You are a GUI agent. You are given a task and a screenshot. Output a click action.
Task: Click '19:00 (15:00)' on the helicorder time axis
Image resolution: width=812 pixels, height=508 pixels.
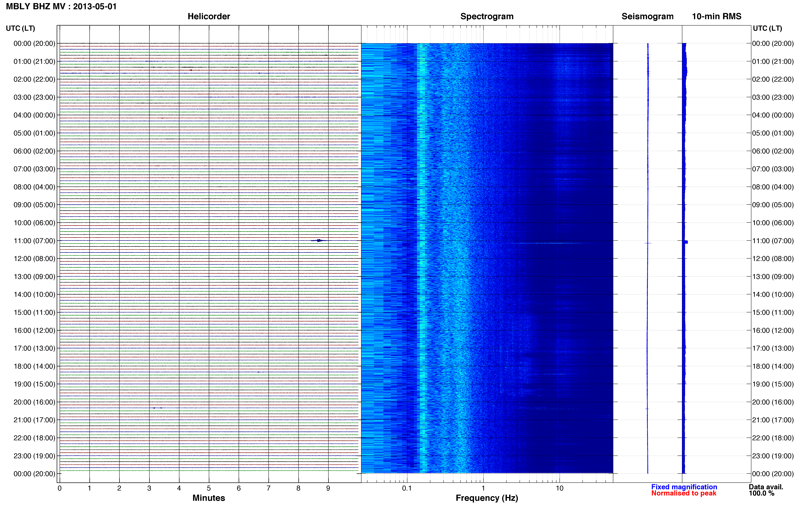click(34, 384)
